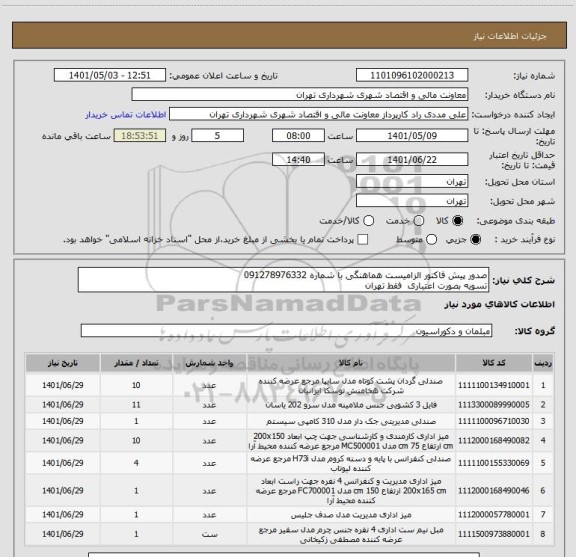
Task: Click product code 111330089990005
Action: pos(494,405)
